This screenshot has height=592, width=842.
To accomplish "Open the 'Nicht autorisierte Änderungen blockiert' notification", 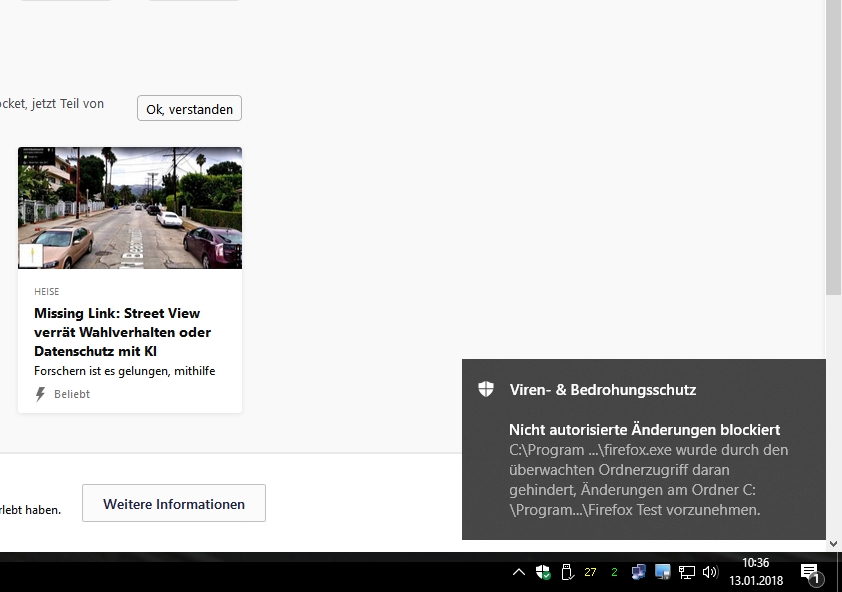I will 644,430.
